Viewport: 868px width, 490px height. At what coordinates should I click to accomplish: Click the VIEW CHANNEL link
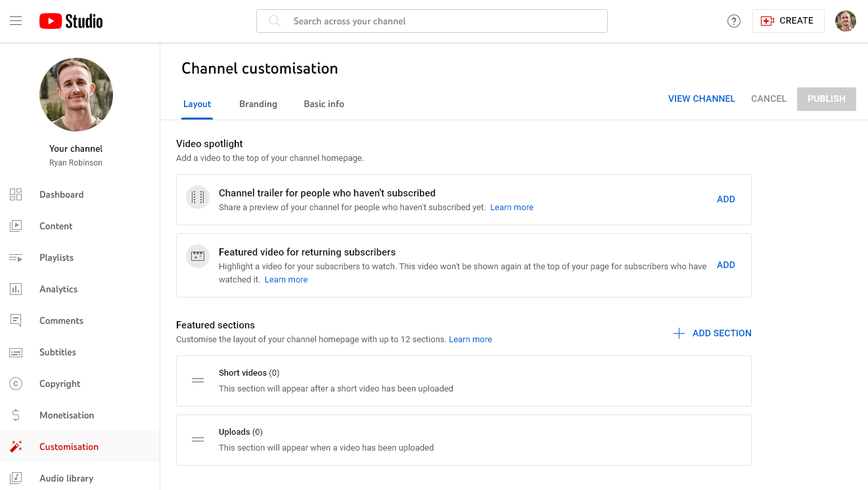pos(701,99)
